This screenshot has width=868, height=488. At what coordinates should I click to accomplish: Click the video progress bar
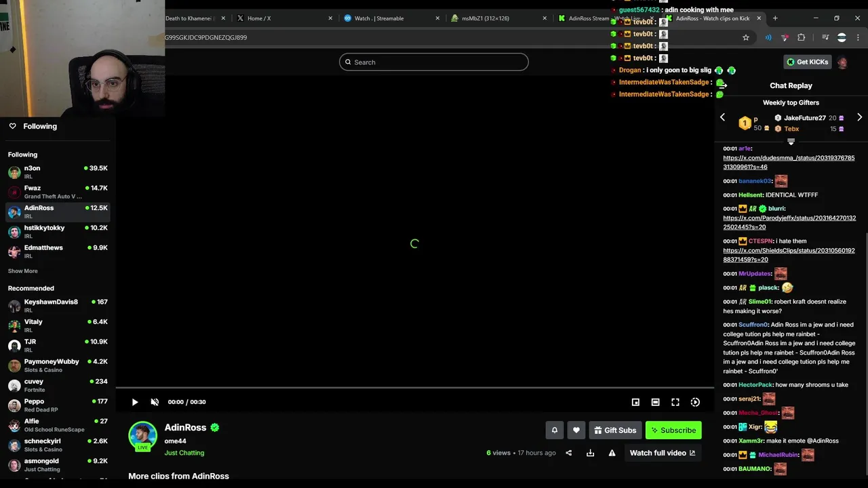[414, 388]
